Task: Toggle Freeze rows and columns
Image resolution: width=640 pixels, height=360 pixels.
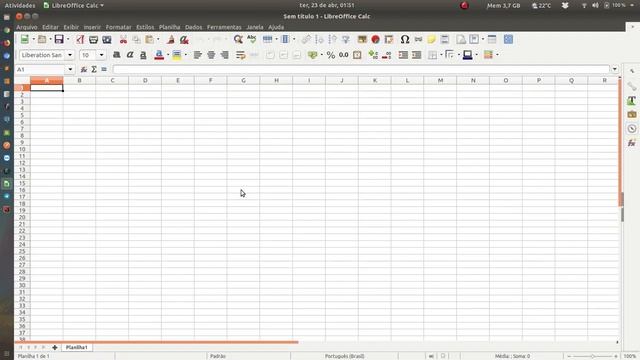Action: (x=474, y=39)
